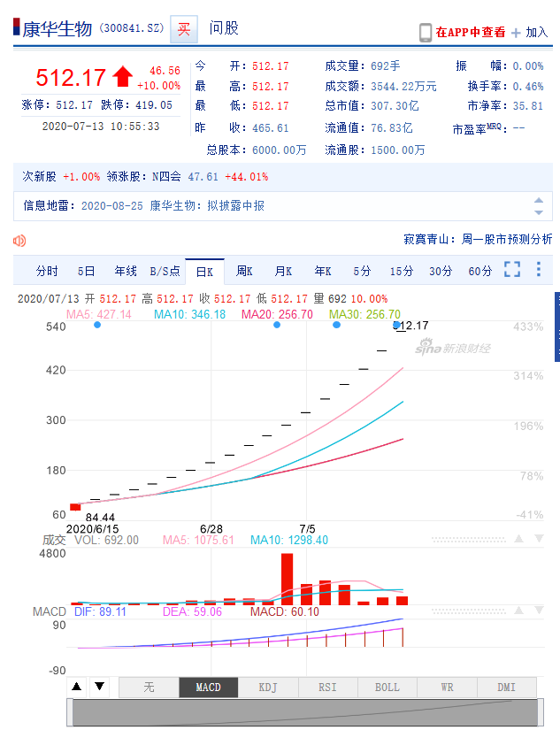560x730 pixels.
Task: Switch to 分时 chart tab
Action: click(47, 271)
